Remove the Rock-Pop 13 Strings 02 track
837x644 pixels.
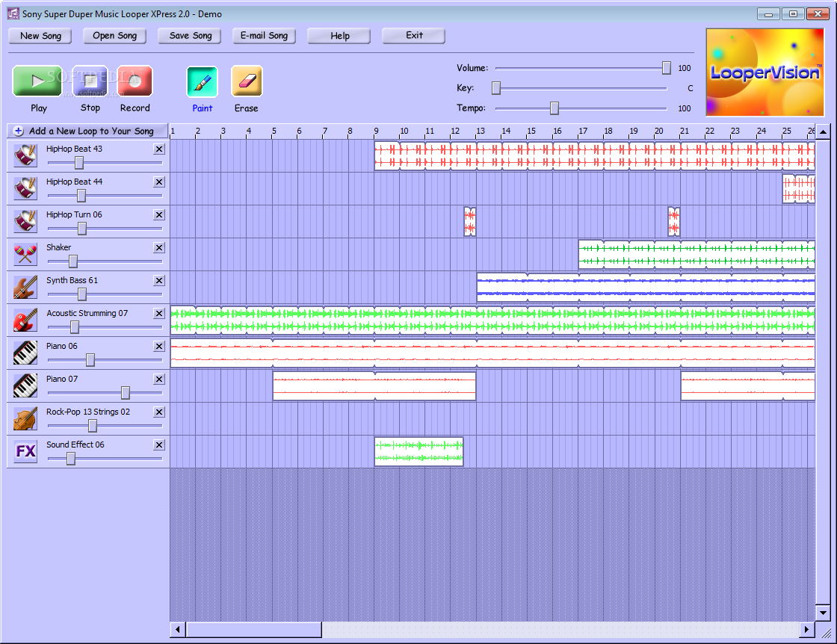[x=159, y=412]
